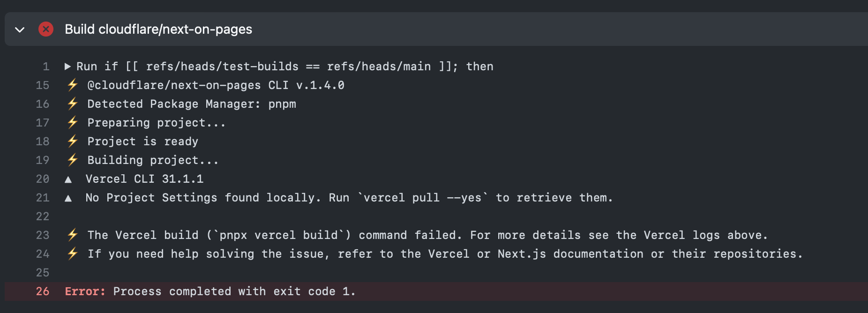Click the lightning icon on line 24
868x313 pixels.
[x=73, y=253]
